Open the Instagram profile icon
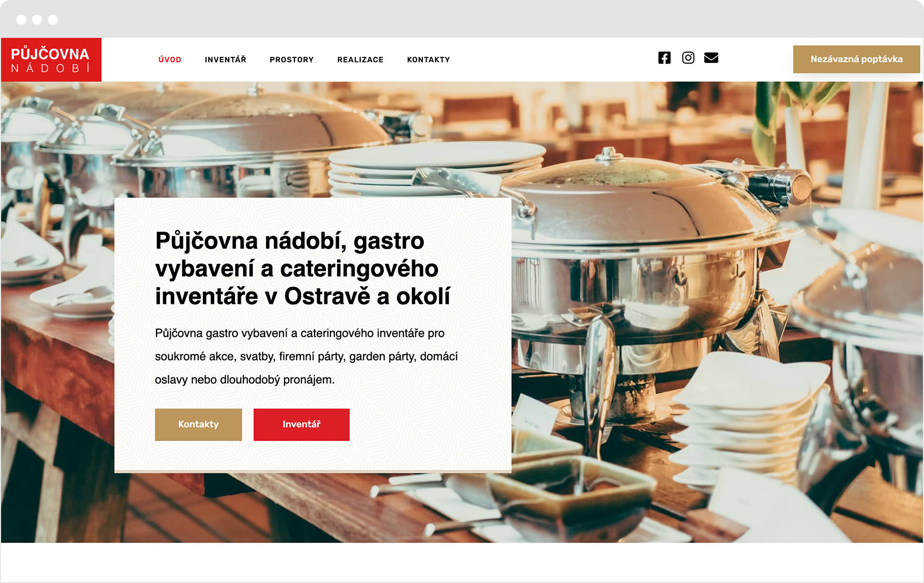924x583 pixels. (688, 58)
